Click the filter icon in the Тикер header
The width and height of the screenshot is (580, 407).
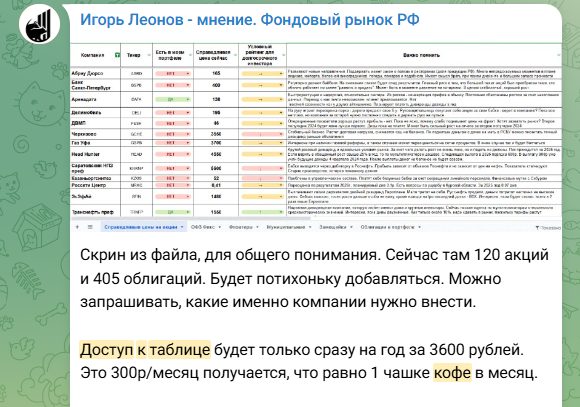click(x=149, y=55)
